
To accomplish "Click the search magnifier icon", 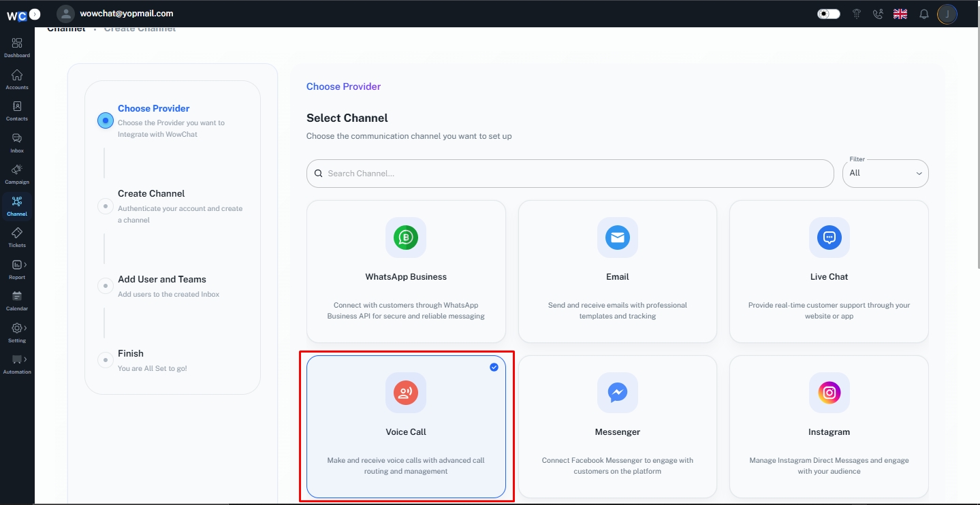I will [x=318, y=174].
